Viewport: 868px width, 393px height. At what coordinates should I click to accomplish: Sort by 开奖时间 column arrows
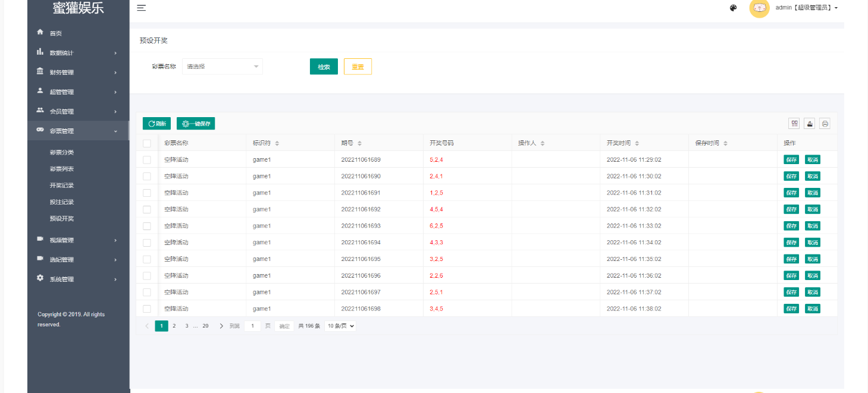[x=637, y=143]
